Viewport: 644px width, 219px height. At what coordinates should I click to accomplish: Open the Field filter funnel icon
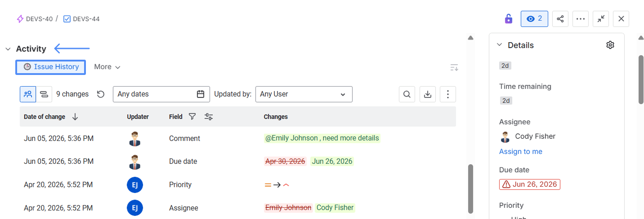pos(192,117)
